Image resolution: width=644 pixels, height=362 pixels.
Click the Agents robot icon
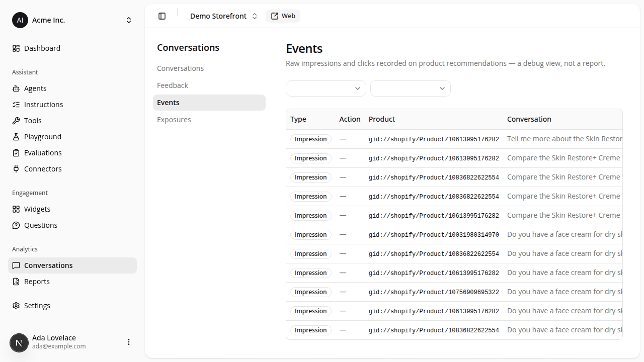16,88
